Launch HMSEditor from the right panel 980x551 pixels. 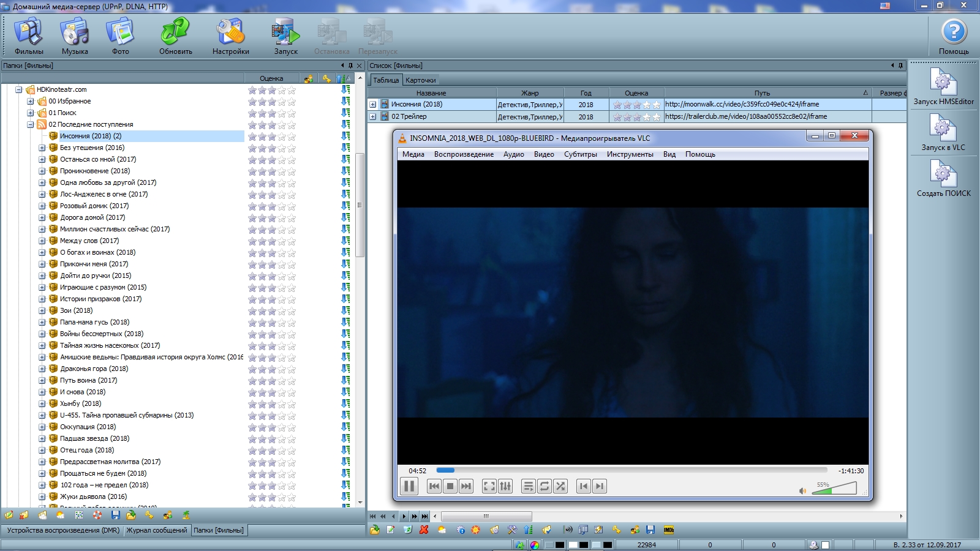[x=943, y=86]
